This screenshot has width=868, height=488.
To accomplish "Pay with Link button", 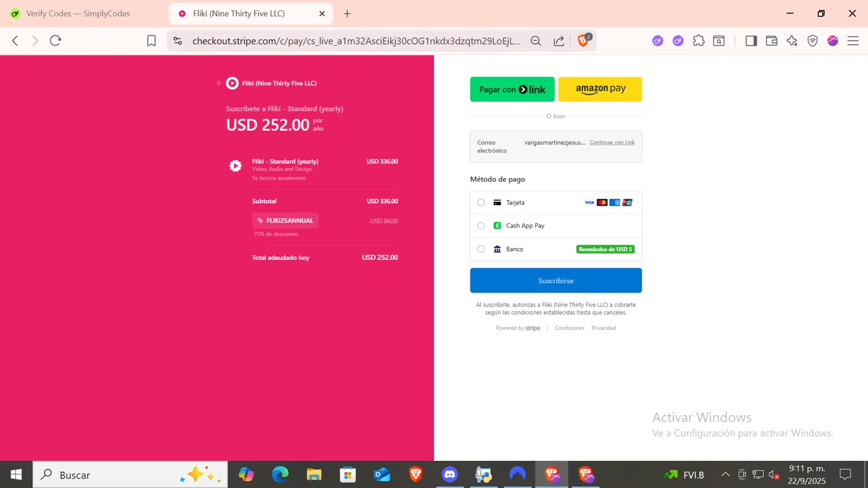I will 512,89.
